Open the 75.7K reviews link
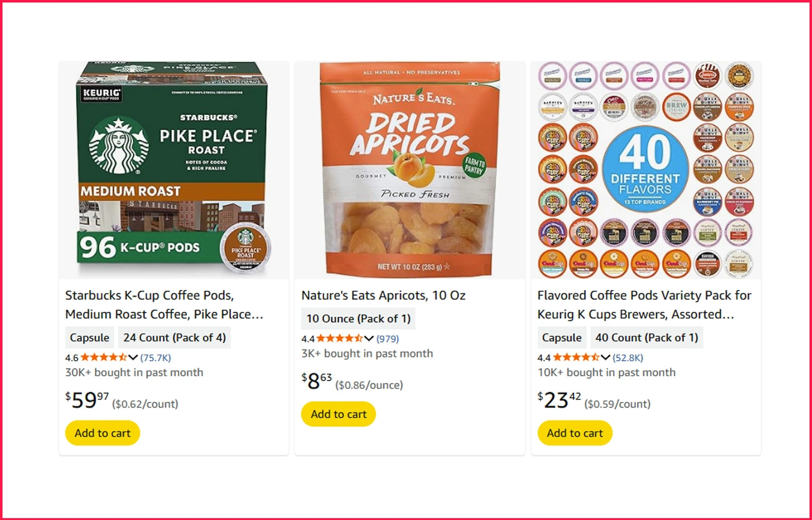The image size is (812, 520). [x=156, y=358]
